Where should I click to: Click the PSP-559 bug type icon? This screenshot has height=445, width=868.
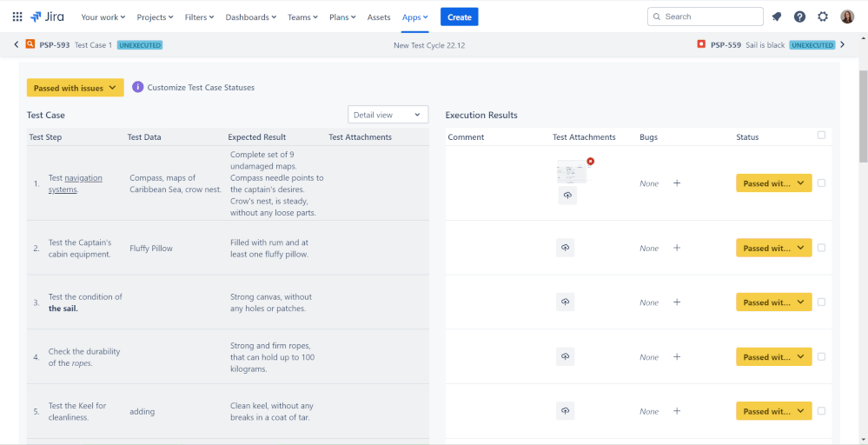pos(701,44)
